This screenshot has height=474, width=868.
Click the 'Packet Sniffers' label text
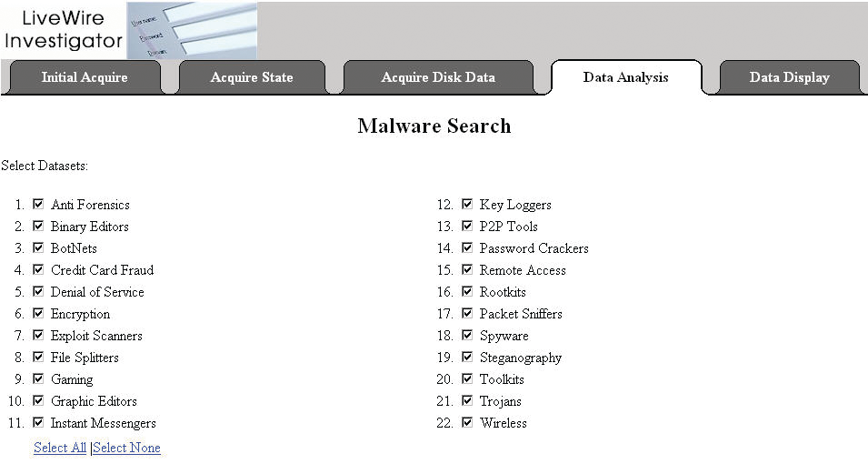[521, 314]
